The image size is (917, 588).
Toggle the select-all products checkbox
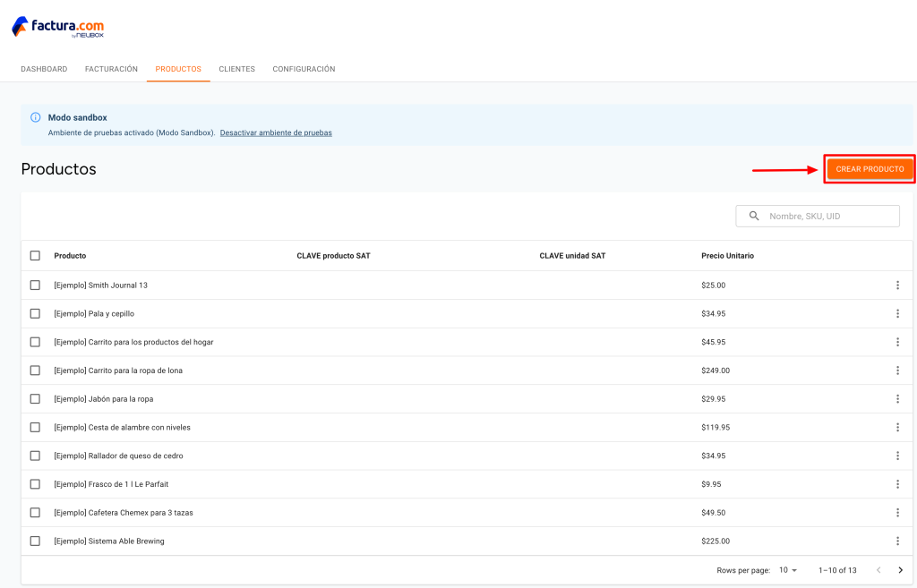coord(35,255)
